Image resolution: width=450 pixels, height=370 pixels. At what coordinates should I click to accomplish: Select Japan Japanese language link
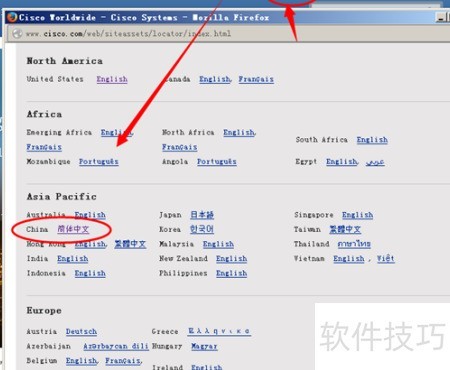[x=202, y=215]
